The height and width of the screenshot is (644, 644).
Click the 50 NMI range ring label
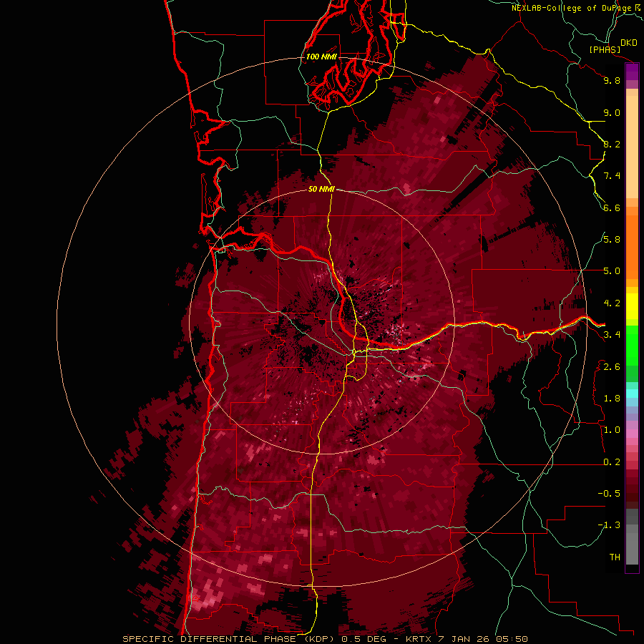coord(321,189)
